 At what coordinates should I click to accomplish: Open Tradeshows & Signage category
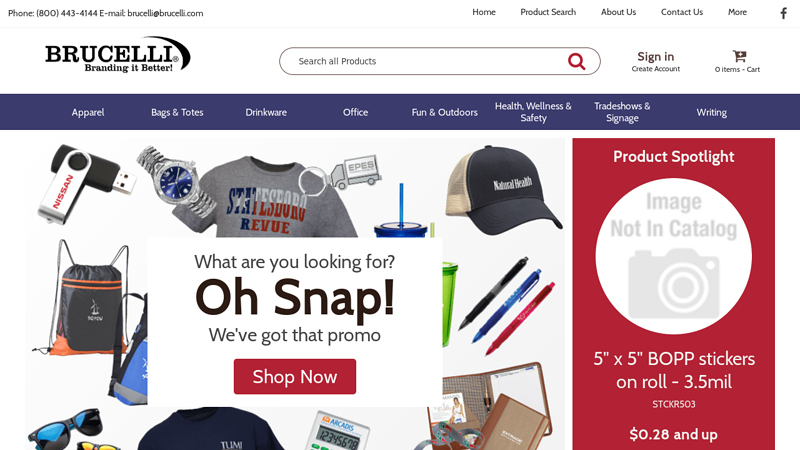point(622,112)
